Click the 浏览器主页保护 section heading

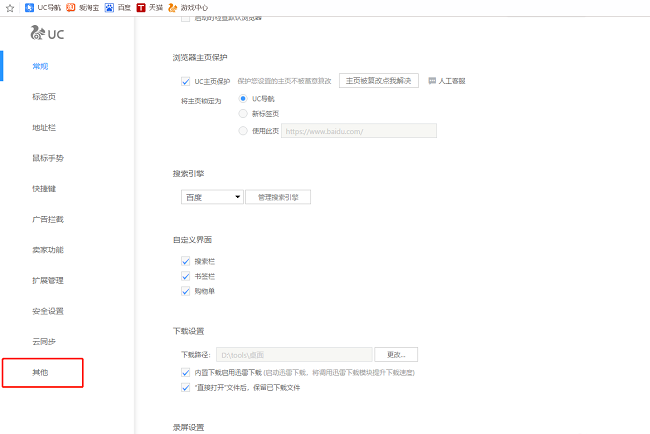pos(200,57)
